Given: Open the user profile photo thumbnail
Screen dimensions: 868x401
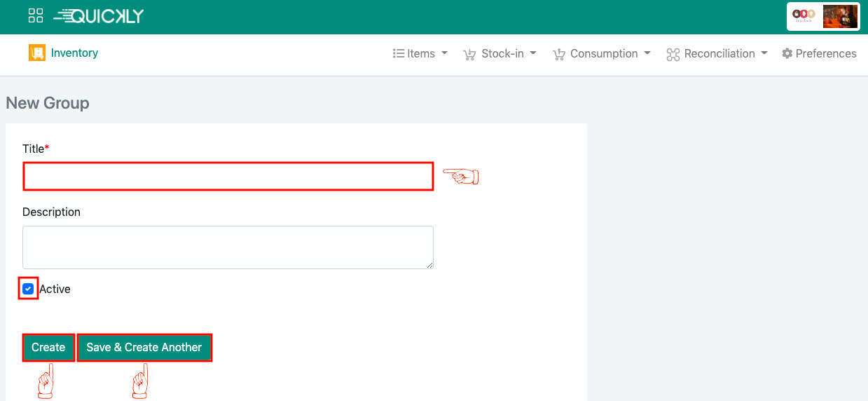Looking at the screenshot, I should 840,16.
